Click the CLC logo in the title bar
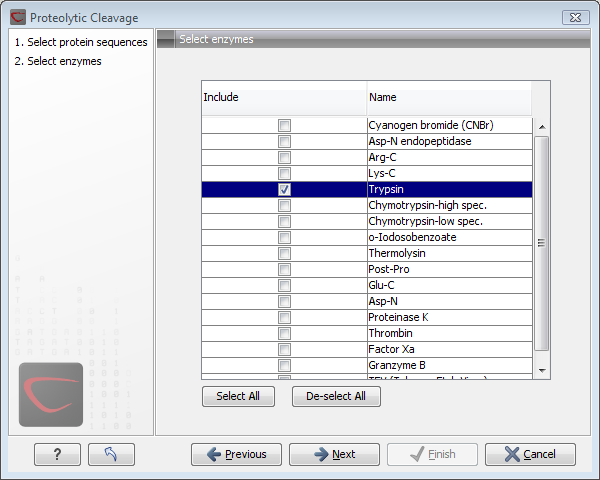This screenshot has width=600, height=480. [x=16, y=18]
